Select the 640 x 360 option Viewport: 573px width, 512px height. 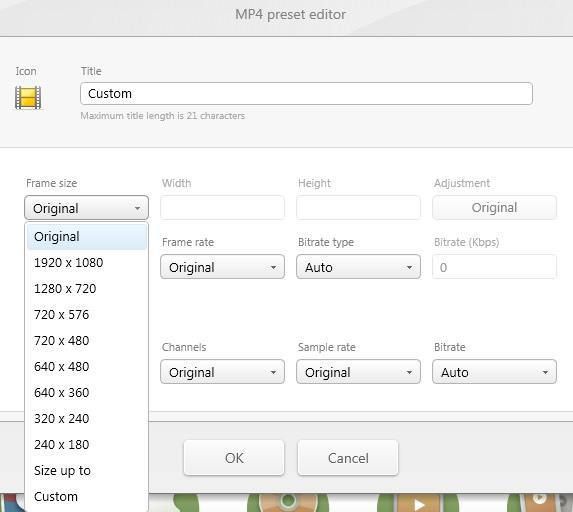pyautogui.click(x=87, y=392)
